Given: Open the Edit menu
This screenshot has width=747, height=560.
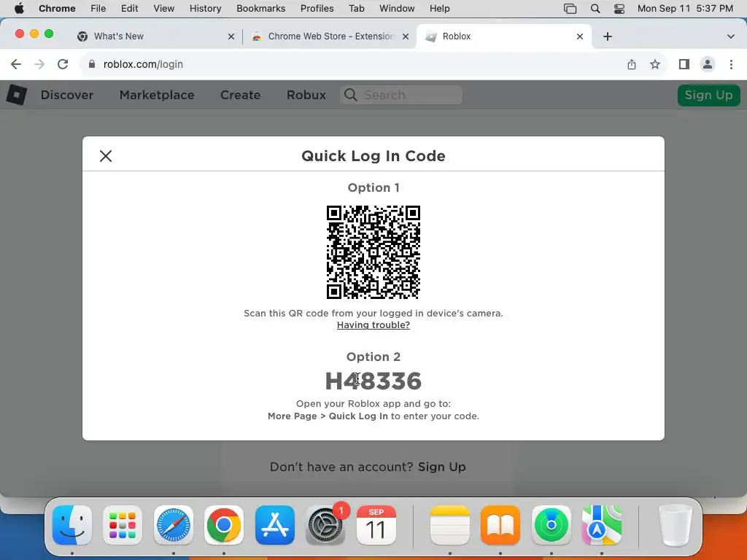Looking at the screenshot, I should [x=129, y=9].
